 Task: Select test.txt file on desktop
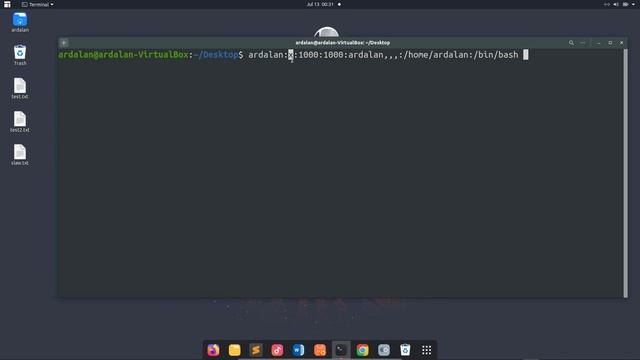(x=20, y=89)
